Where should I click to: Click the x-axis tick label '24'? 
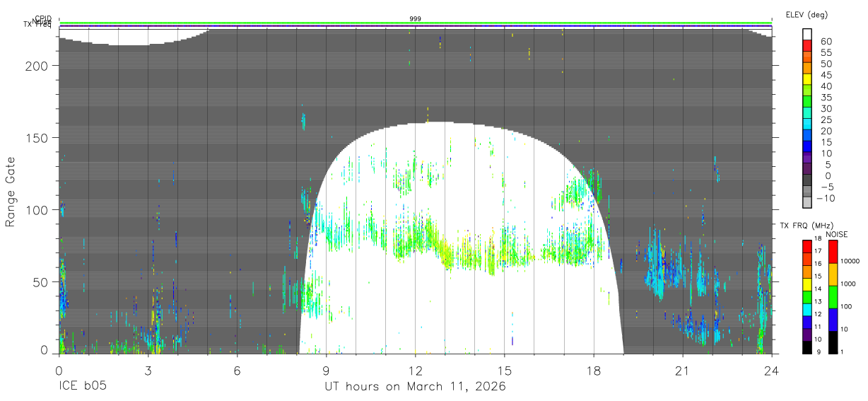coord(772,371)
